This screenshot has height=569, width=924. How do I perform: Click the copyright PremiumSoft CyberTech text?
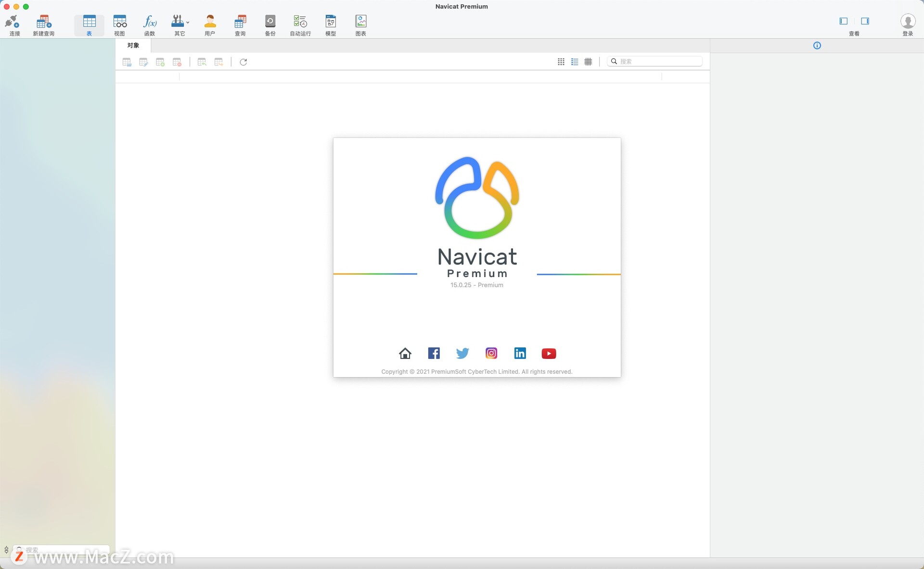[x=477, y=372]
